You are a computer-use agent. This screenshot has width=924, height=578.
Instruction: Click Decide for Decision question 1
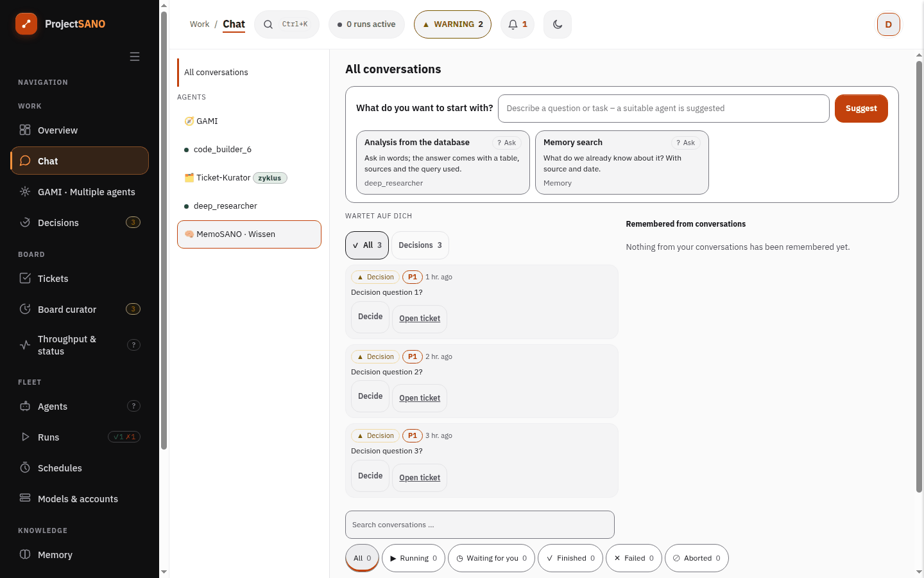pyautogui.click(x=370, y=317)
